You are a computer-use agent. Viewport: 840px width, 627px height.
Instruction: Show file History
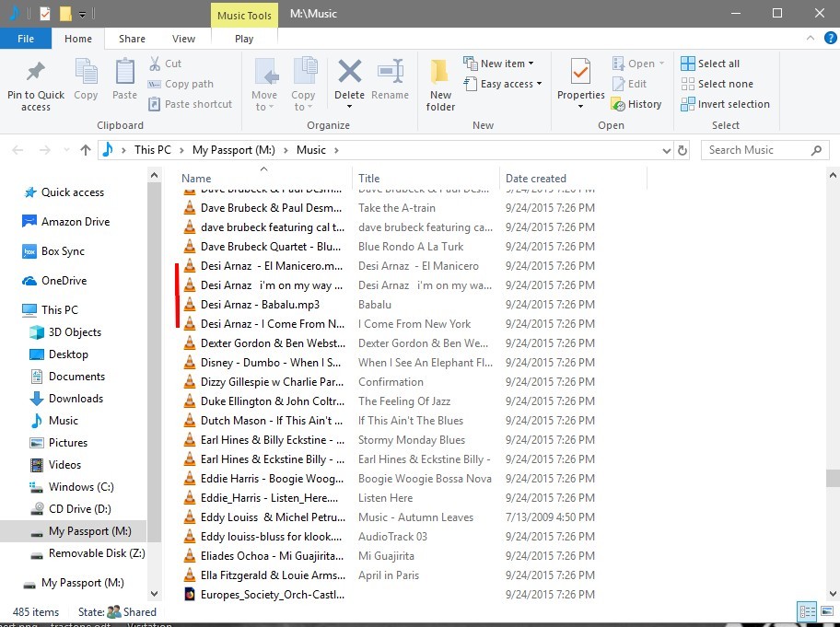pyautogui.click(x=636, y=104)
